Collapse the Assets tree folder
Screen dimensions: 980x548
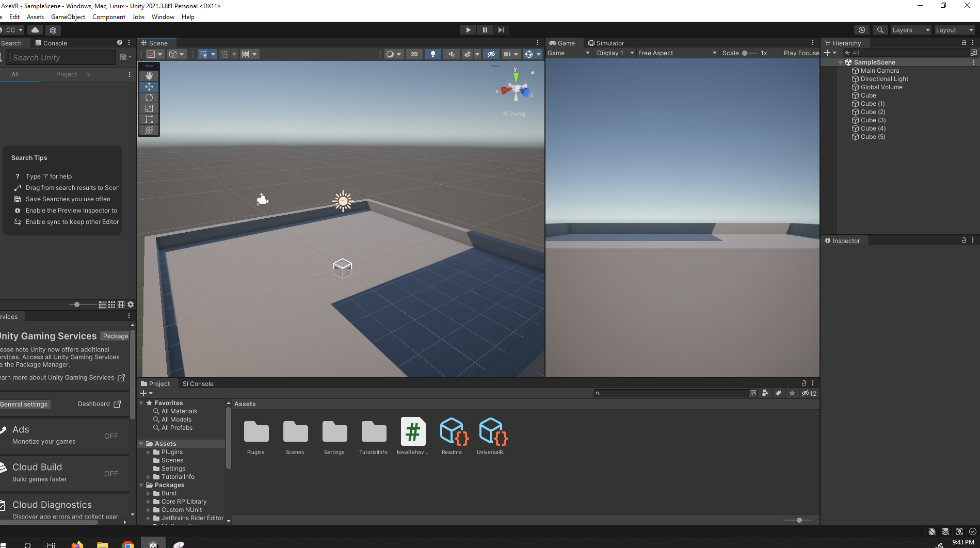(141, 444)
